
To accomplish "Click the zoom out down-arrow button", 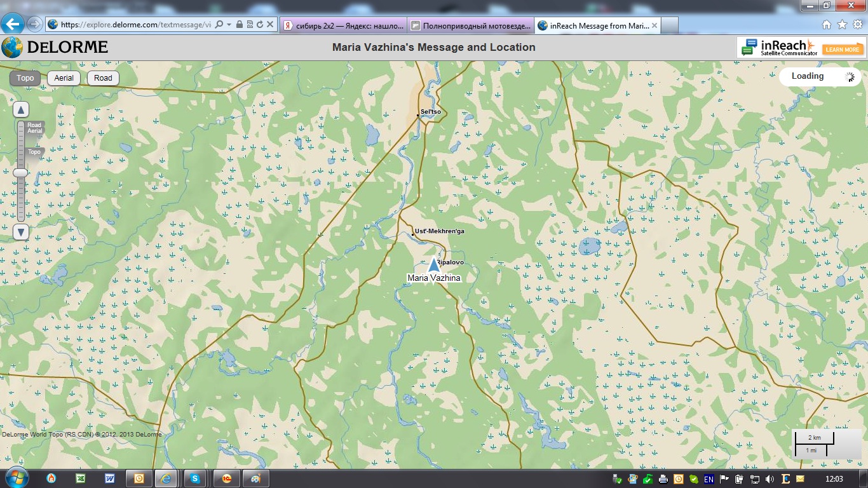I will [x=21, y=232].
